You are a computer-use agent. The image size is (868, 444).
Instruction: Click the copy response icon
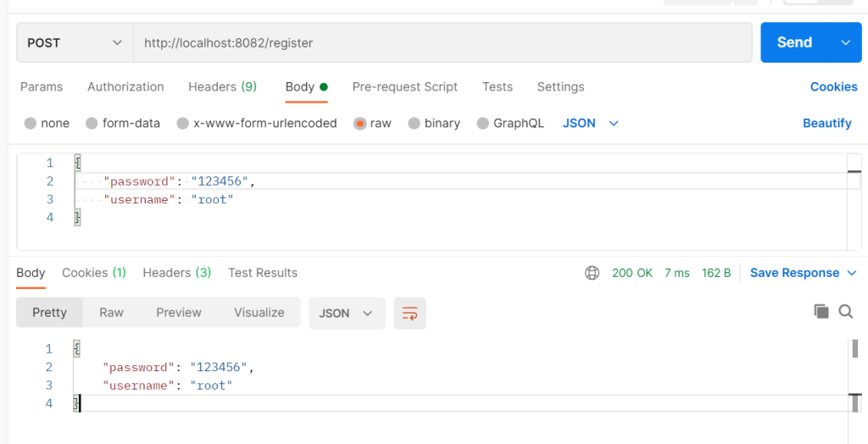[821, 312]
